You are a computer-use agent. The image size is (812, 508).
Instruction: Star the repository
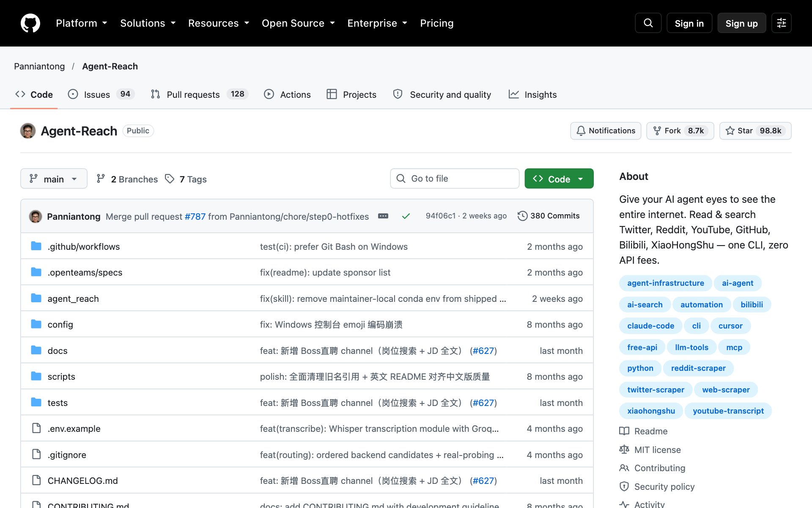tap(755, 131)
